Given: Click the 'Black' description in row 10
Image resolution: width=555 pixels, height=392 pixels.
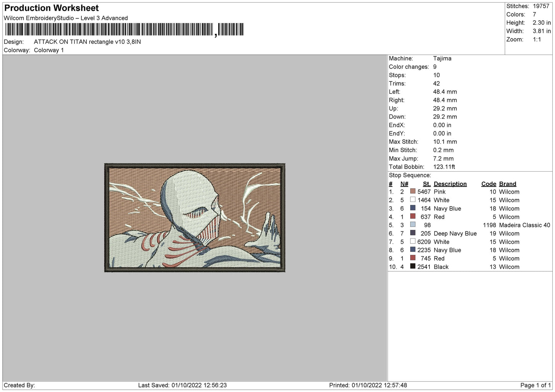Looking at the screenshot, I should 441,267.
